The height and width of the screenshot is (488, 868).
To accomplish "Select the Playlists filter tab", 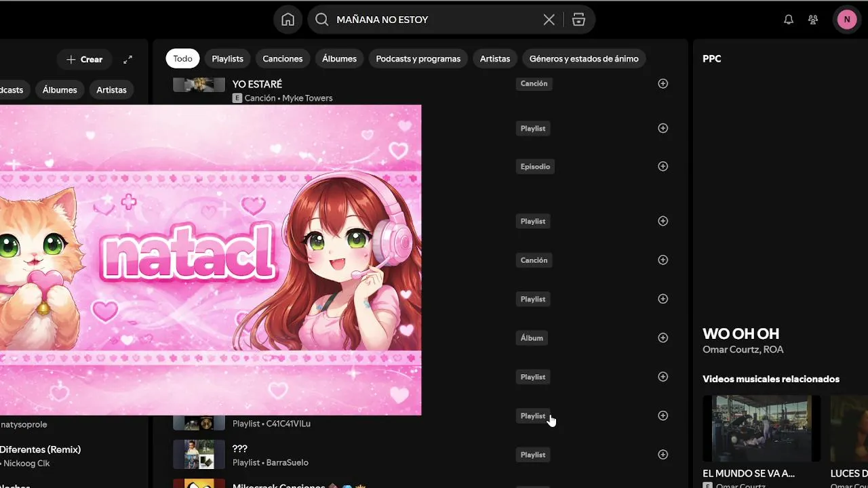I will coord(227,58).
